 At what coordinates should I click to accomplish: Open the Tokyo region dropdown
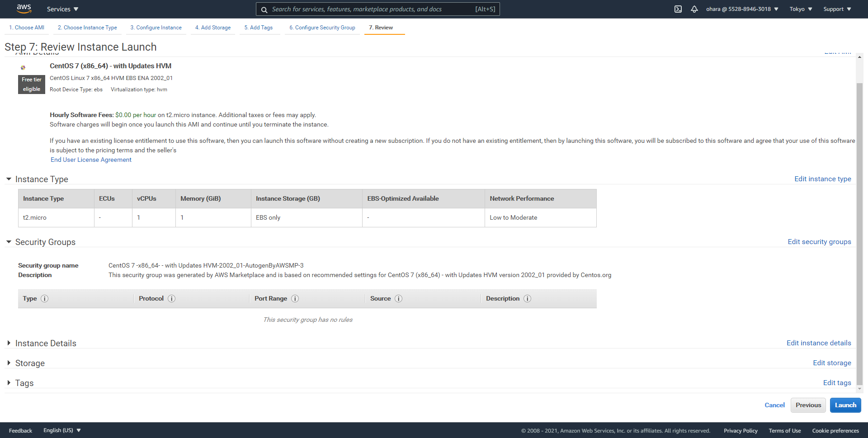[801, 9]
